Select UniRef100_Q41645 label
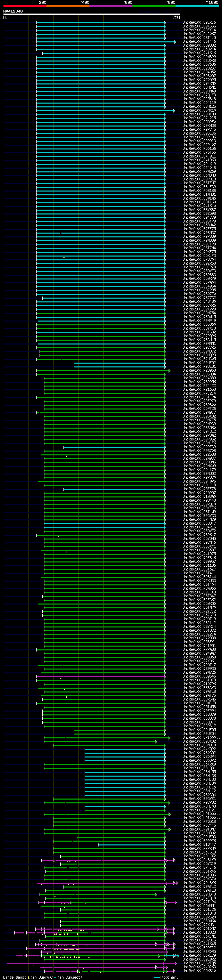The image size is (222, 980). 199,944
